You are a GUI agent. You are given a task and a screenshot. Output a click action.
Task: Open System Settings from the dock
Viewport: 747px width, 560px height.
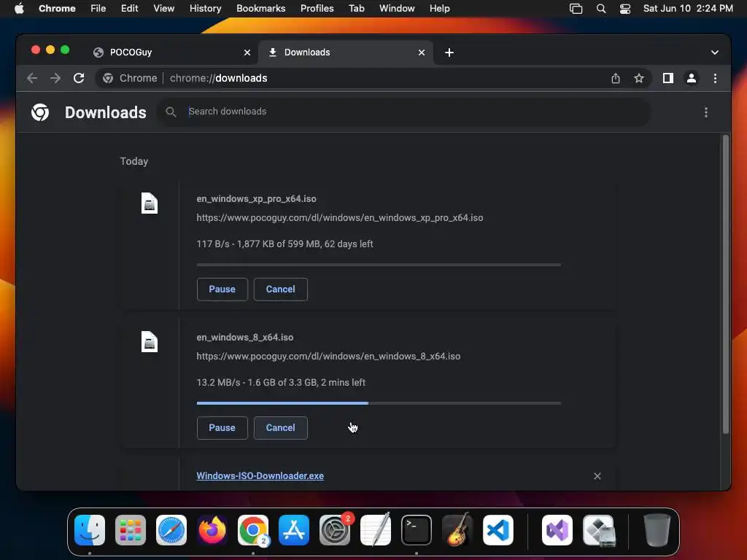334,529
